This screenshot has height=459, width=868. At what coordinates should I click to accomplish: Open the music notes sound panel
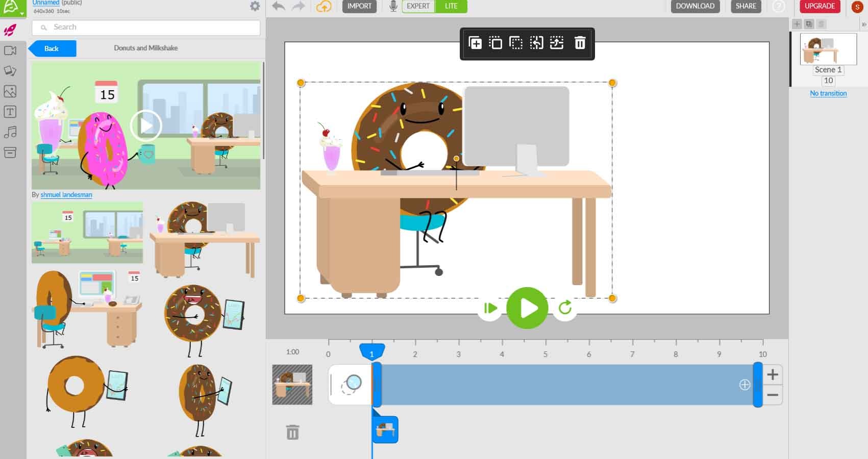(x=10, y=132)
